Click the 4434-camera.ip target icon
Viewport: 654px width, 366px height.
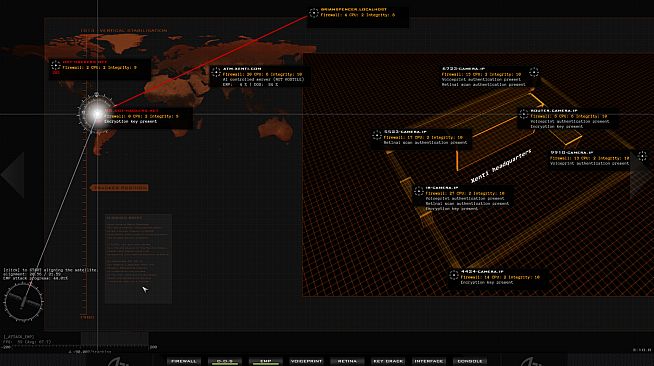tap(454, 275)
